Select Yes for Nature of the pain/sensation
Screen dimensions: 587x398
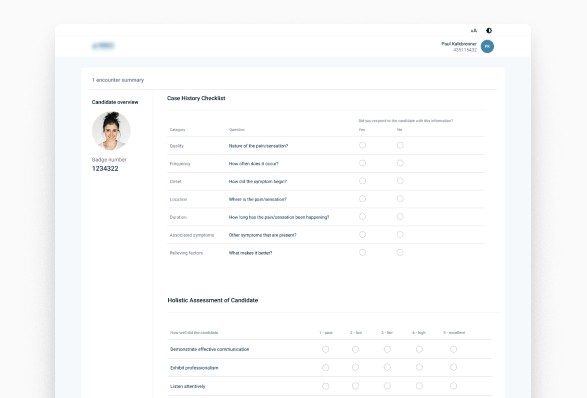pyautogui.click(x=362, y=145)
